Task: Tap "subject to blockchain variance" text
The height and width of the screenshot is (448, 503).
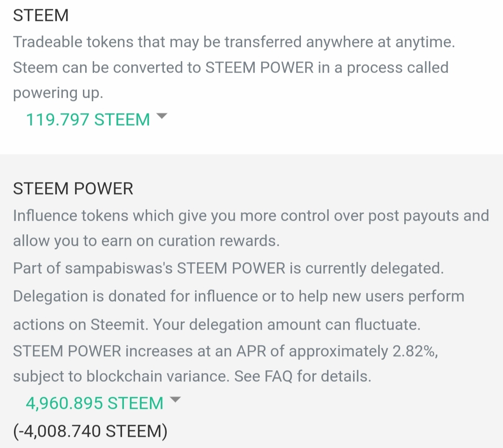Action: click(x=121, y=376)
